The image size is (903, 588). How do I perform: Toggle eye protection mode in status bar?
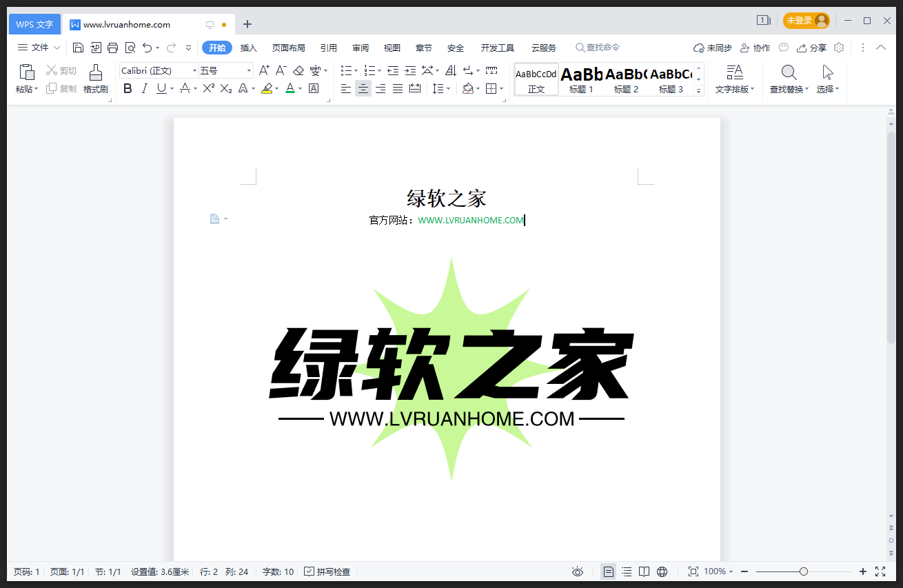pyautogui.click(x=578, y=571)
